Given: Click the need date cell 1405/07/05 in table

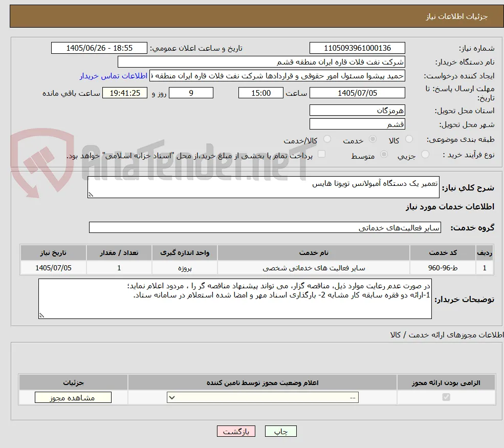Looking at the screenshot, I should 53,268.
